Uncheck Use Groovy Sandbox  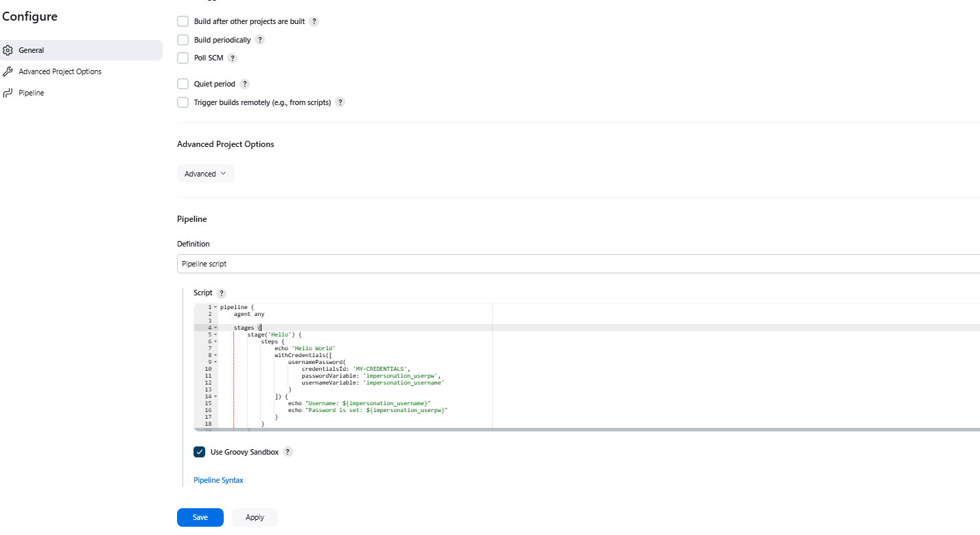coord(199,452)
